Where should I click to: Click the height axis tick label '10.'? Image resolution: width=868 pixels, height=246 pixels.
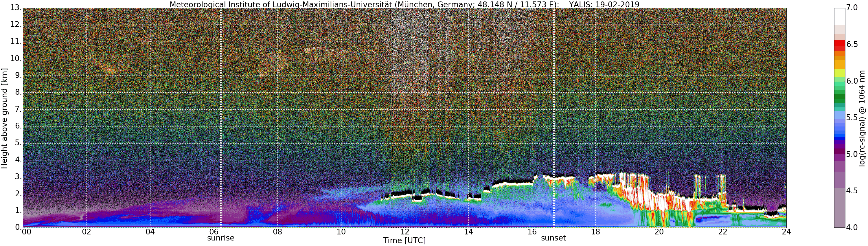pos(16,58)
